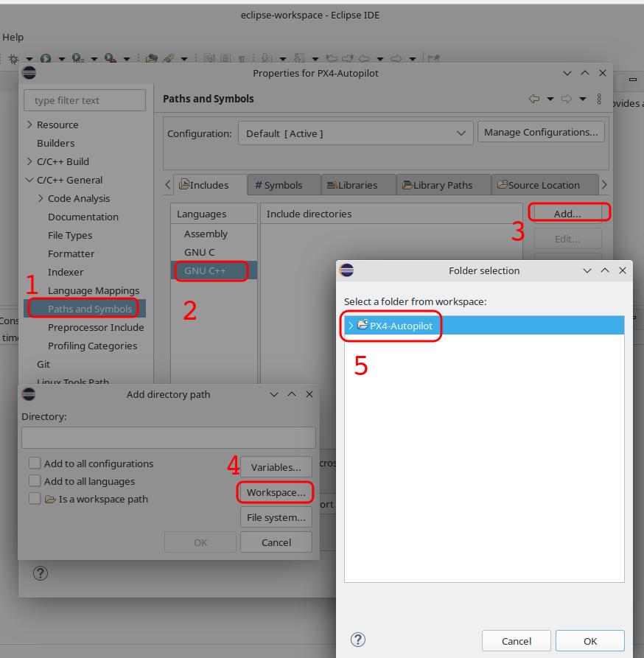Click the help icon in Properties dialog
The height and width of the screenshot is (658, 644).
tap(41, 573)
